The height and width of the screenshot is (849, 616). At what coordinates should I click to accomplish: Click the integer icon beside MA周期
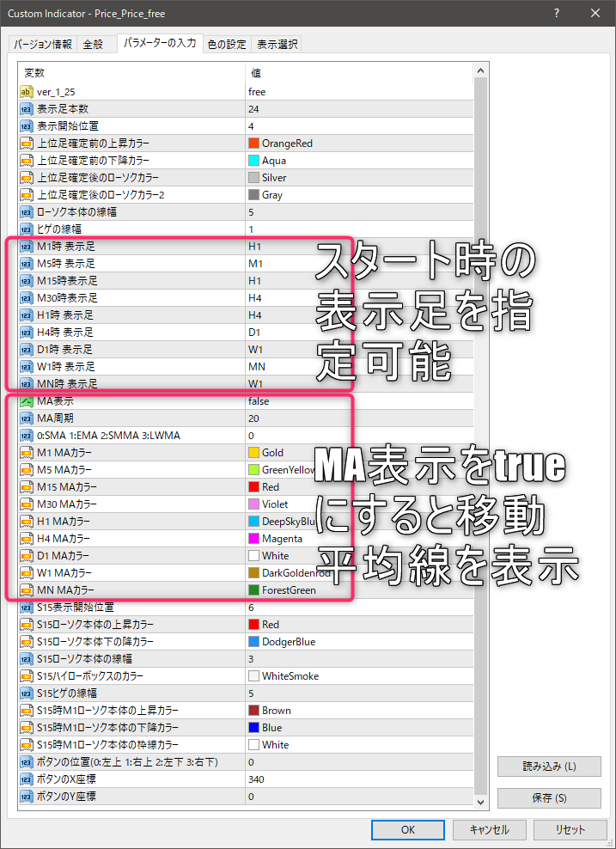click(27, 418)
